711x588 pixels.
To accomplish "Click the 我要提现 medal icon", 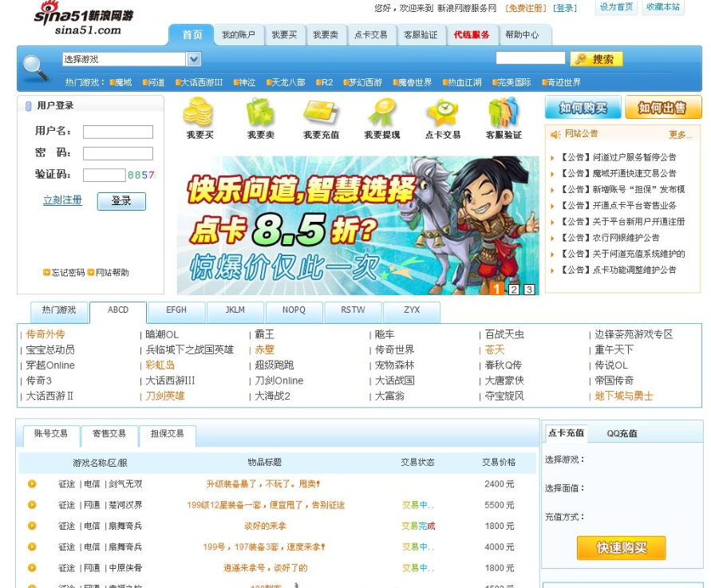I will pyautogui.click(x=381, y=112).
